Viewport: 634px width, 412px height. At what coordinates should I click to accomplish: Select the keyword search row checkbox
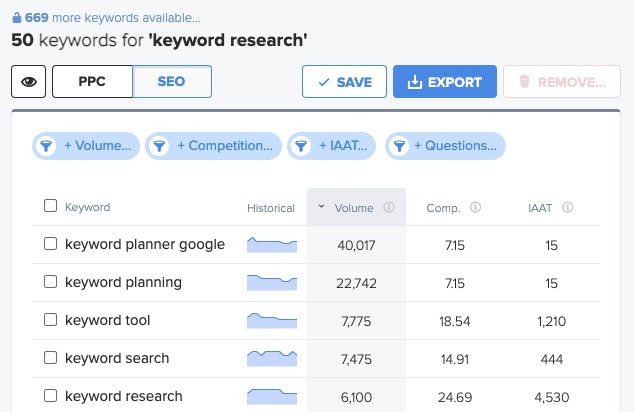point(51,358)
